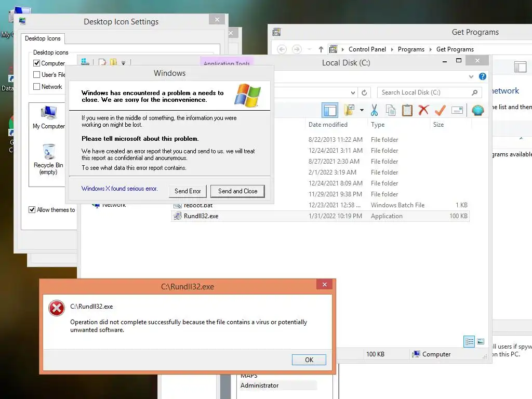Click Forward arrow in Get Programs window

point(297,49)
